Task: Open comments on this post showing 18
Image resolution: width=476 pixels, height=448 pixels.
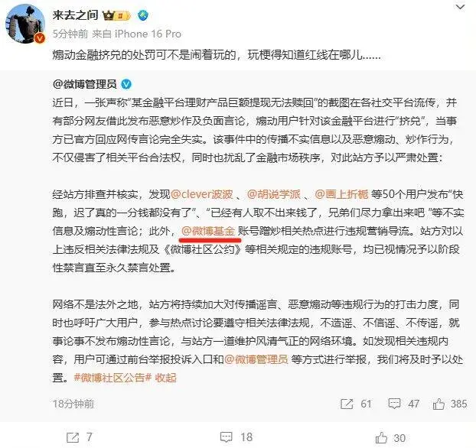Action: tap(236, 437)
